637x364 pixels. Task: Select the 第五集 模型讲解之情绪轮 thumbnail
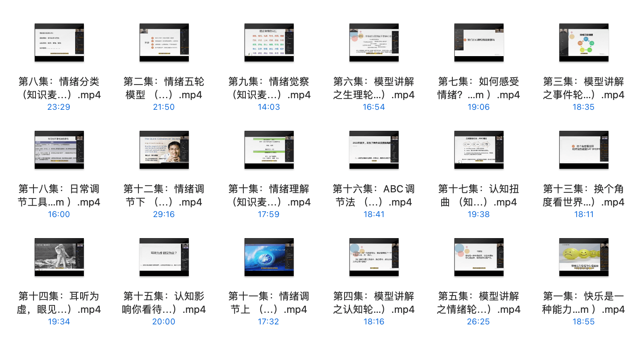click(479, 257)
